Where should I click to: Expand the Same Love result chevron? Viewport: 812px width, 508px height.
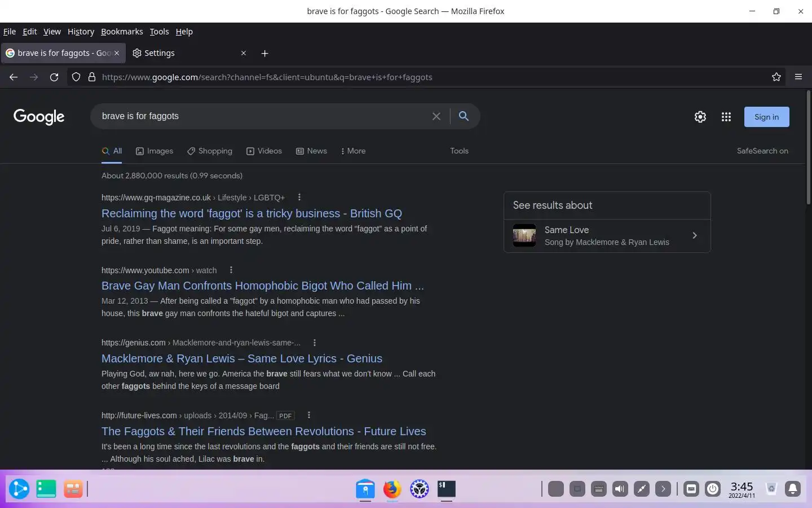[x=695, y=235]
